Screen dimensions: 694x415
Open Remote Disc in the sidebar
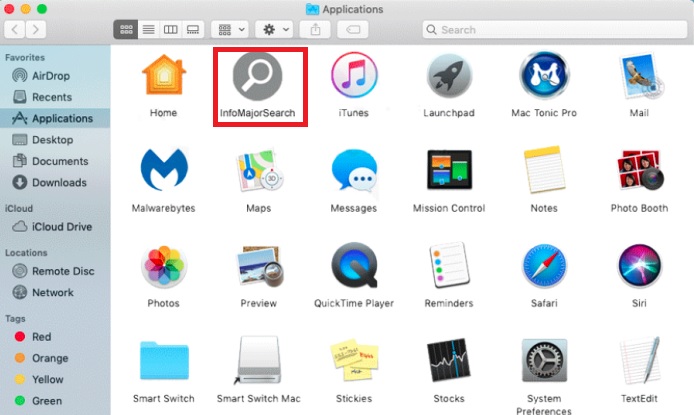[55, 271]
